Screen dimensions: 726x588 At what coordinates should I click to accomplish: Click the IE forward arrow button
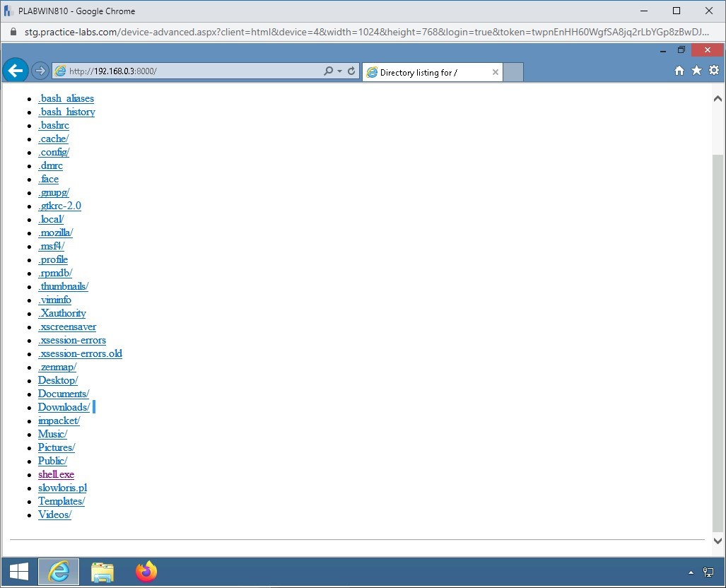click(40, 71)
